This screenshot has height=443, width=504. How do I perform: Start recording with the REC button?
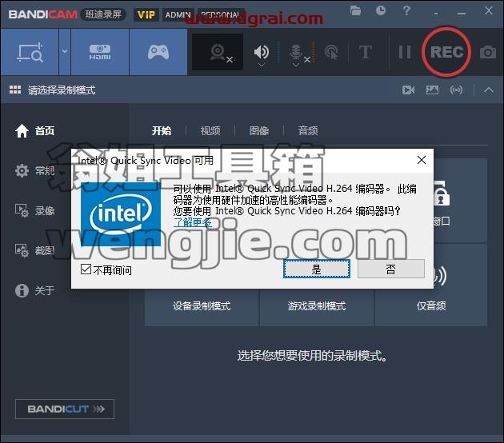pos(446,52)
